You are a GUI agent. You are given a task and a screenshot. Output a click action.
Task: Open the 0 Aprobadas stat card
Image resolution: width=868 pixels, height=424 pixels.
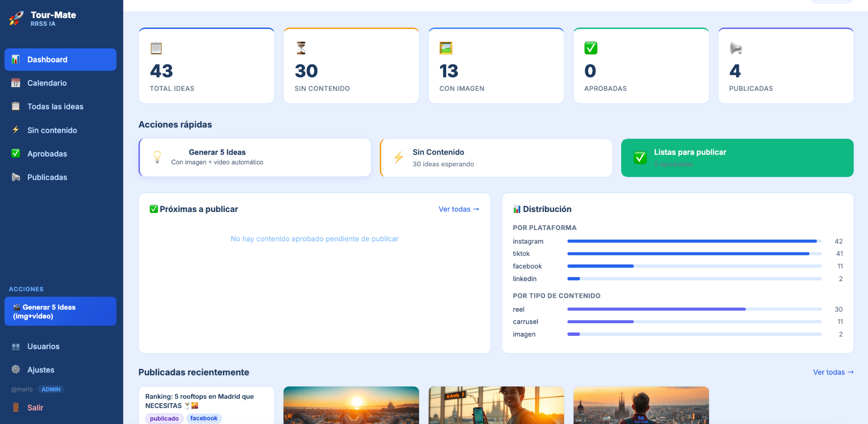[641, 66]
